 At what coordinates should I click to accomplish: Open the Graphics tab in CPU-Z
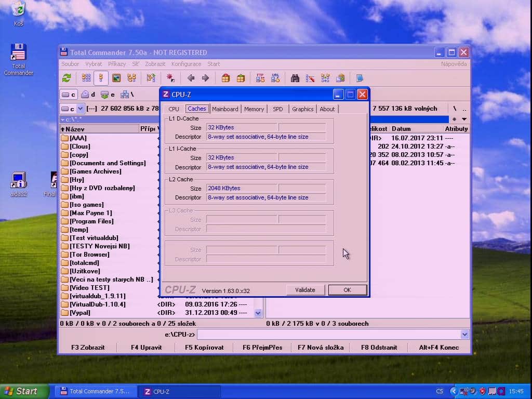[x=303, y=109]
